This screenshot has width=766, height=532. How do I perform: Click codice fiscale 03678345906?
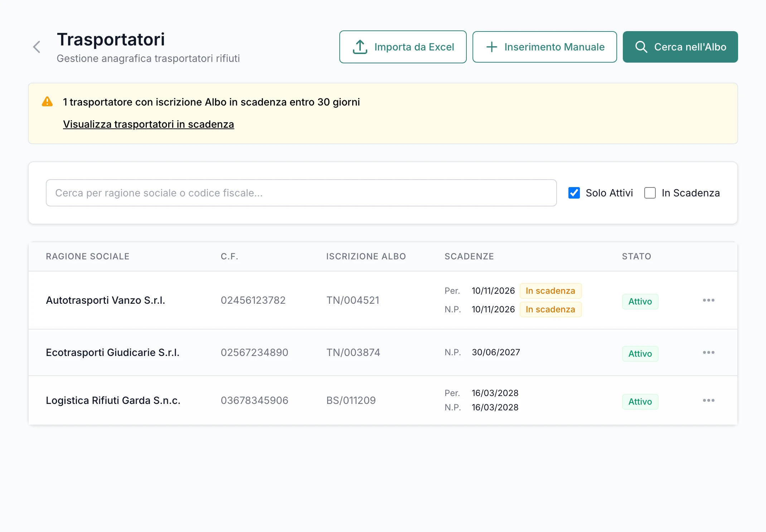(254, 400)
